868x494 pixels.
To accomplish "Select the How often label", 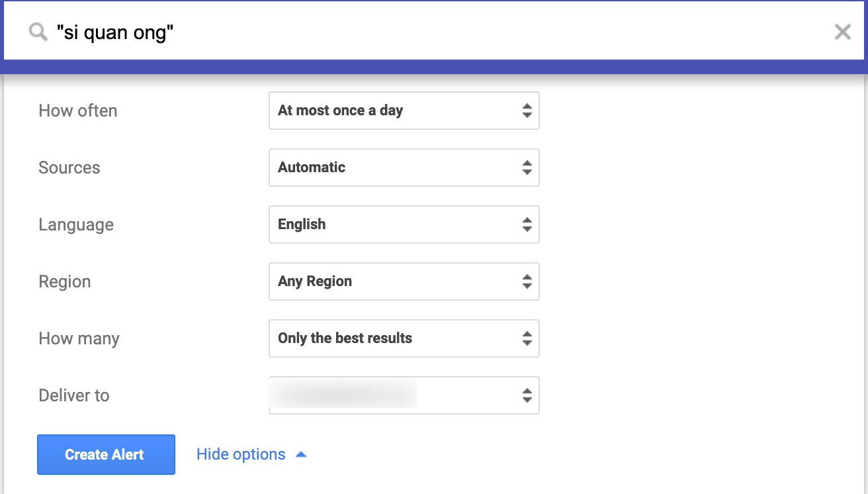I will coord(77,111).
